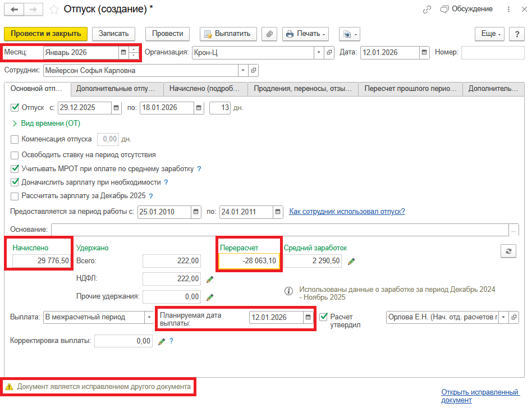Follow the Как сотрудник использовал отпуск link
Screen dimensions: 532x412
coord(347,212)
